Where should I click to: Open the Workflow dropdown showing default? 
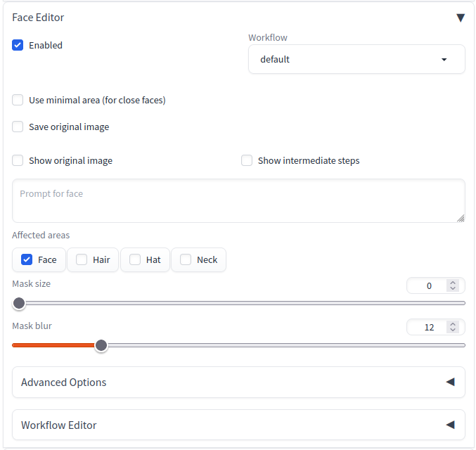(356, 59)
